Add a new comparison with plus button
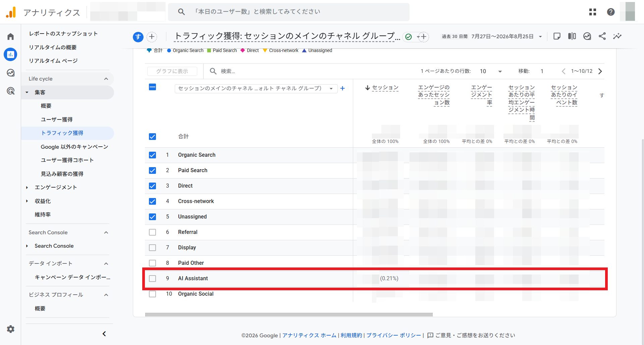The image size is (644, 345). [152, 37]
